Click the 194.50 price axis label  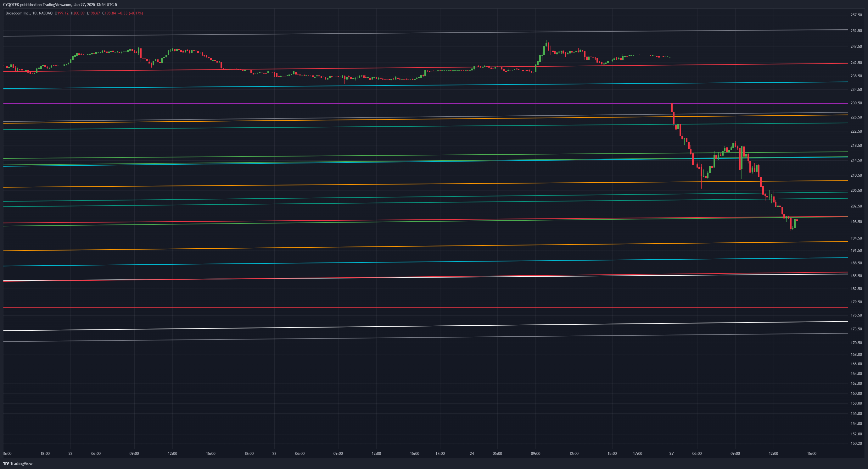856,238
